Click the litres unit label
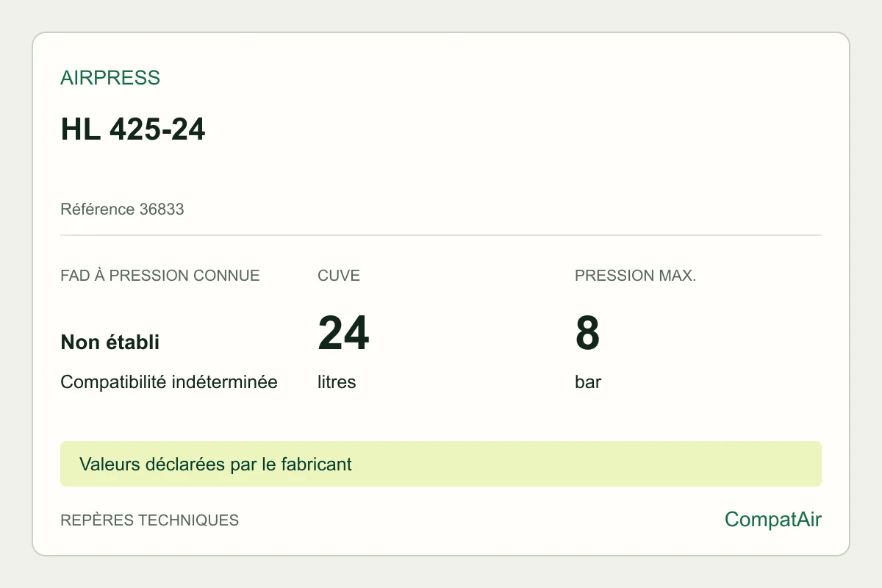Screen dimensions: 882x588 [337, 382]
